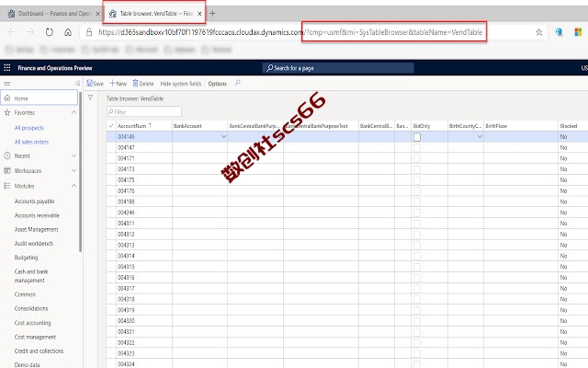Viewport: 588px width, 368px height.
Task: Open the Budgeting module
Action: 27,258
